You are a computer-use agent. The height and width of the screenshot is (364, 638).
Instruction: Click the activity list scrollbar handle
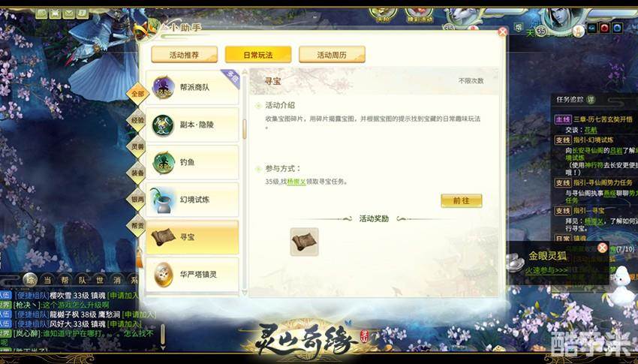pyautogui.click(x=245, y=129)
